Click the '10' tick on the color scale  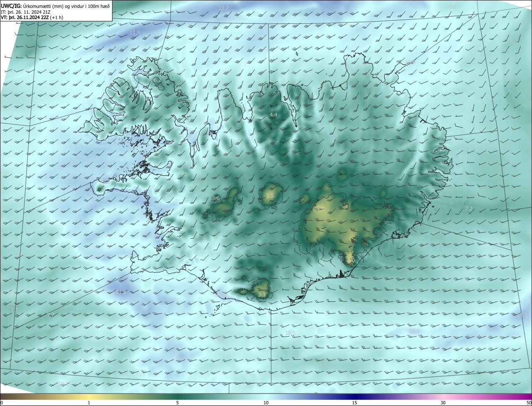coord(266,403)
